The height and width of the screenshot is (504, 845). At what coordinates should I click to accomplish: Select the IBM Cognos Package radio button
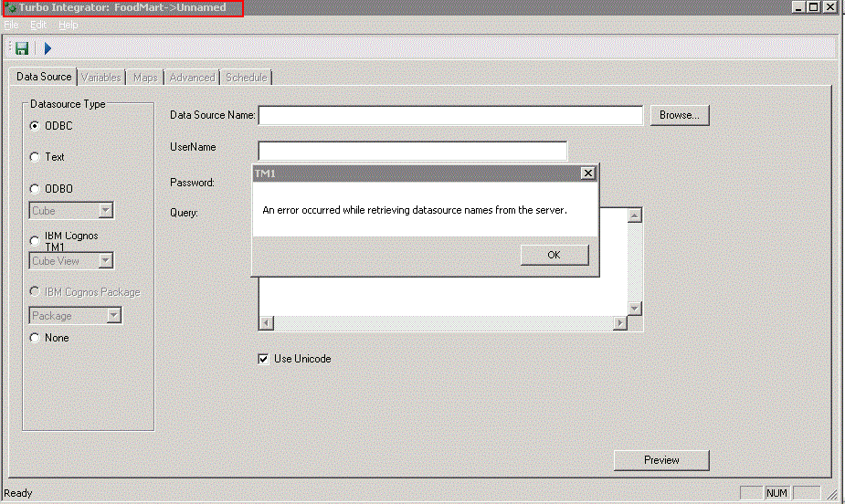tap(35, 291)
